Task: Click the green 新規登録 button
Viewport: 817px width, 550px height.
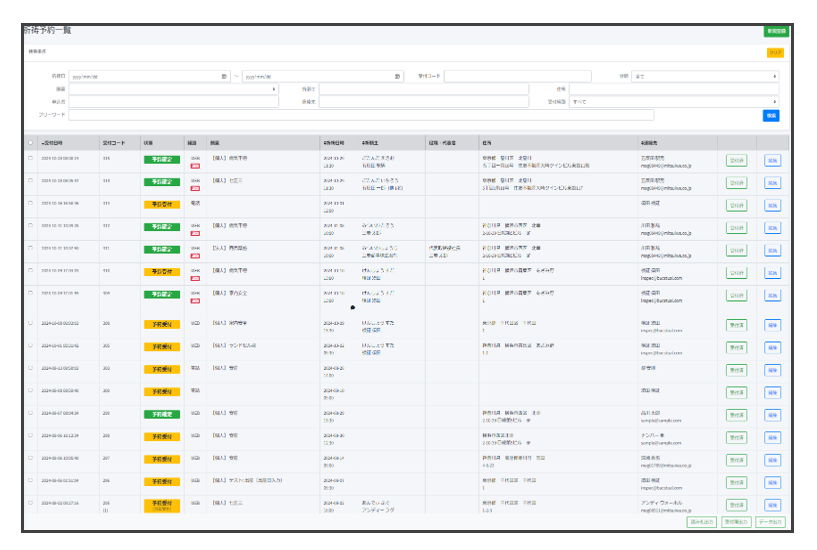Action: 774,31
